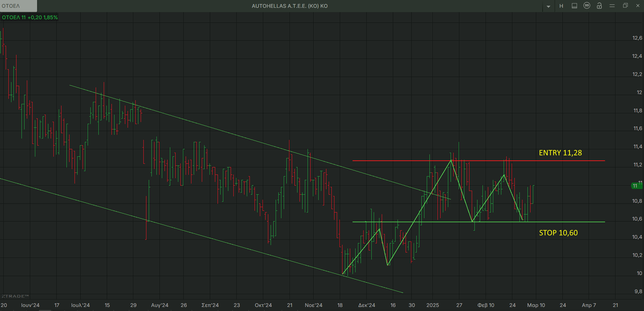Click the 10,2 price axis label
644x311 pixels.
(x=638, y=255)
